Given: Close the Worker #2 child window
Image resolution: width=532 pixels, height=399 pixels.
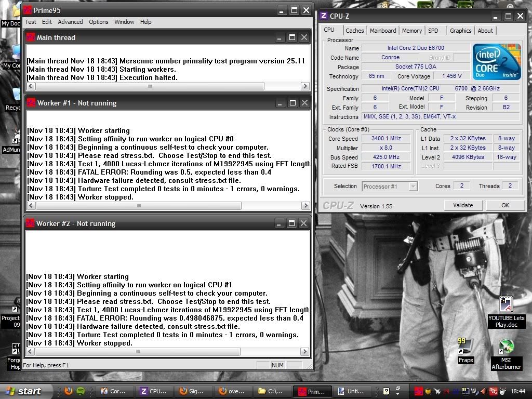Looking at the screenshot, I should click(x=303, y=223).
